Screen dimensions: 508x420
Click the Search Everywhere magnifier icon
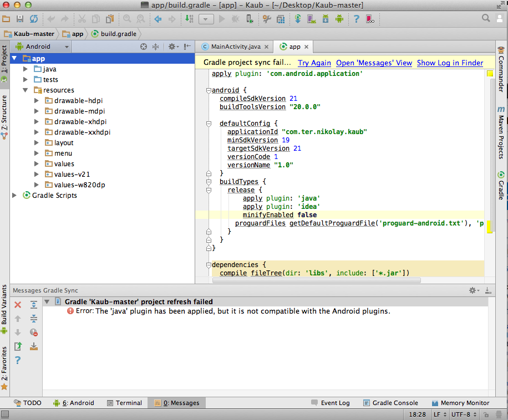point(486,18)
